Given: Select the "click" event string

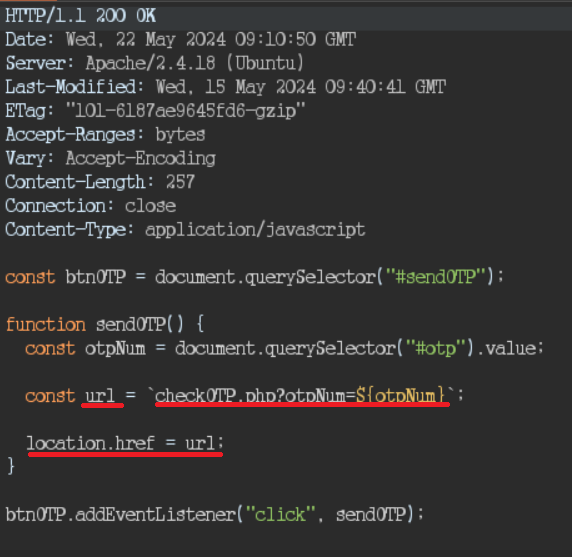Looking at the screenshot, I should tap(280, 515).
